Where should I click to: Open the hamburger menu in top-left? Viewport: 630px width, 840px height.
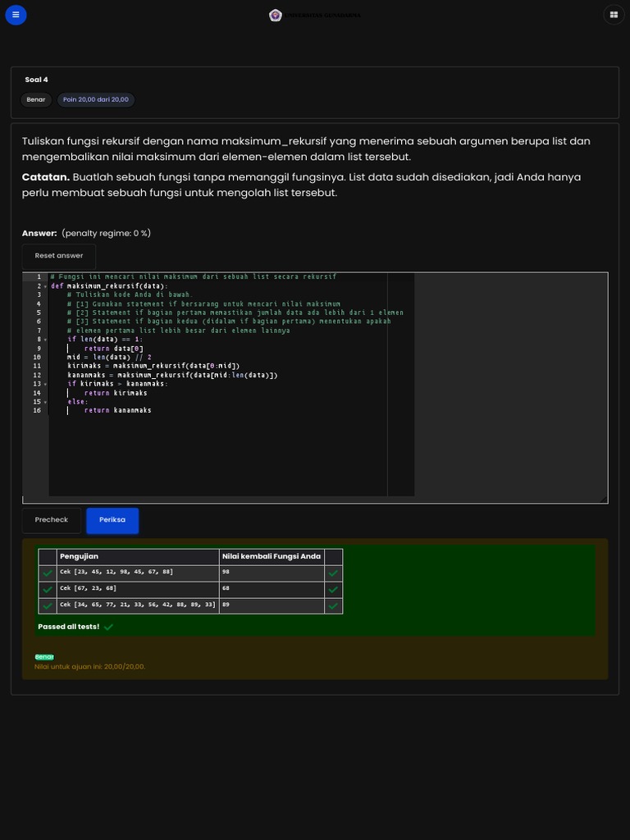click(16, 15)
